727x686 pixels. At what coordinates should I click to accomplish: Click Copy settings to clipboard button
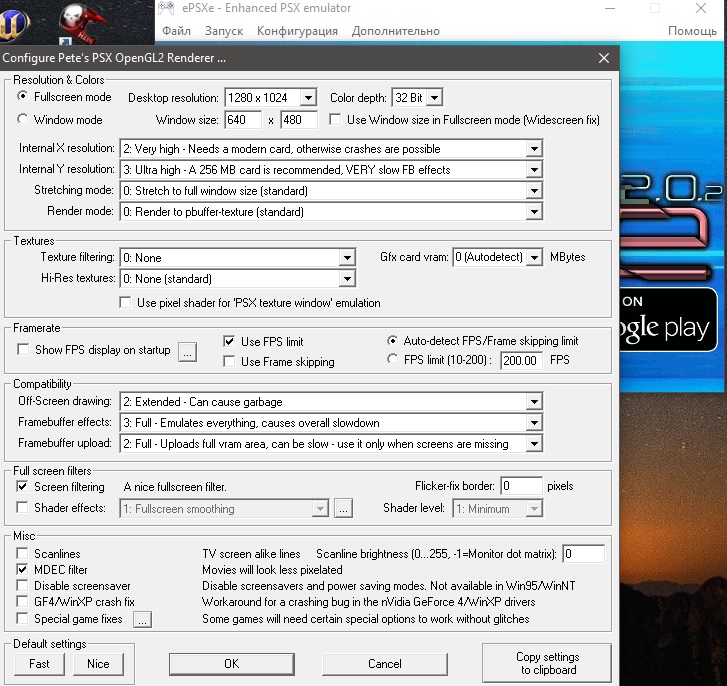pyautogui.click(x=547, y=663)
